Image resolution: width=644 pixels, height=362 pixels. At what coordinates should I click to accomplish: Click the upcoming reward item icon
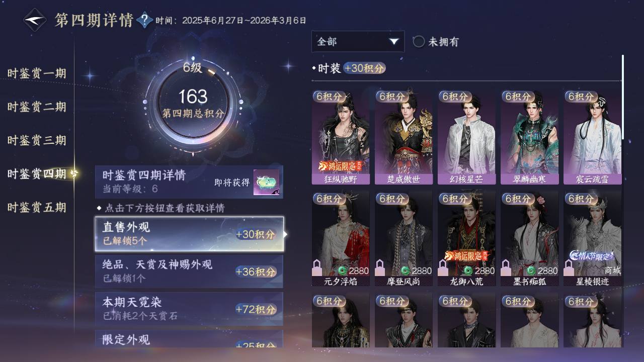click(x=266, y=183)
